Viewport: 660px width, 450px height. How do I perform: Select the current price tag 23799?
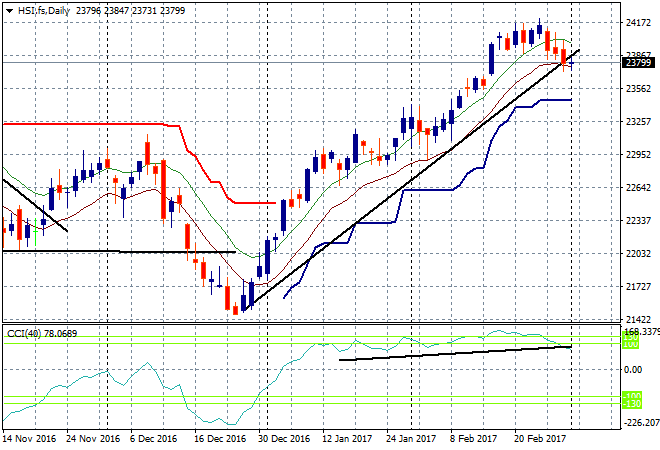639,63
